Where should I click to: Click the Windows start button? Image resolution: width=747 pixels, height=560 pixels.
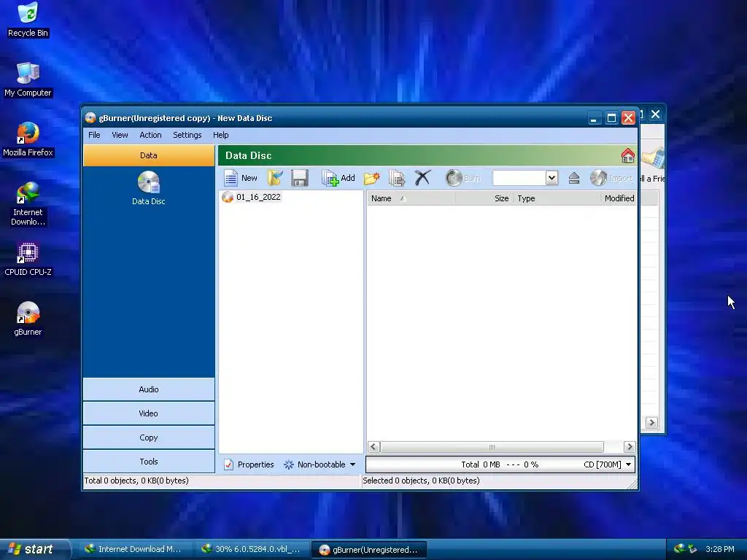(35, 549)
